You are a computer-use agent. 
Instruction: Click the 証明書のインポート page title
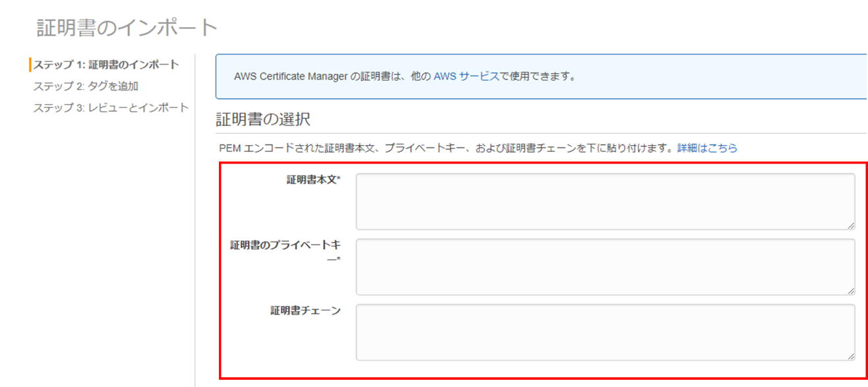coord(127,28)
